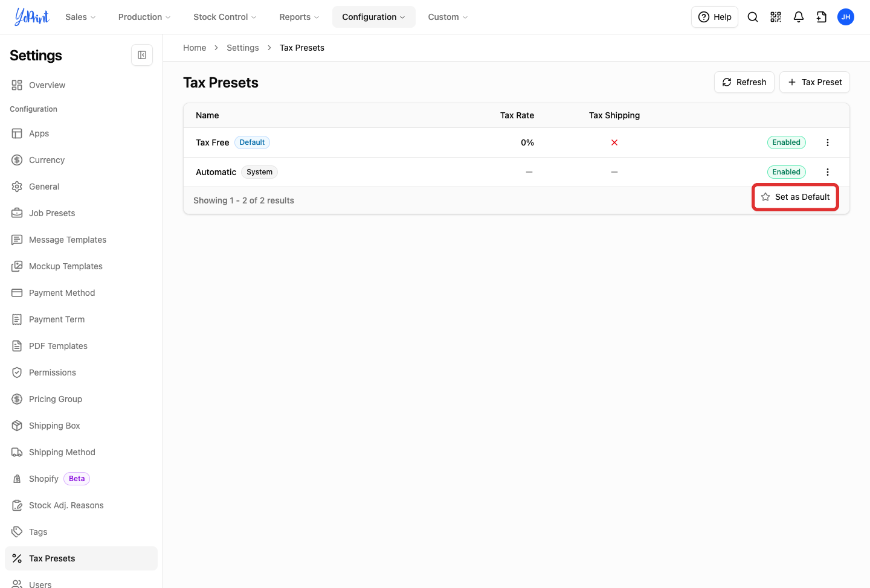The image size is (870, 588).
Task: Open Stock Adj. Reasons settings
Action: [81, 505]
